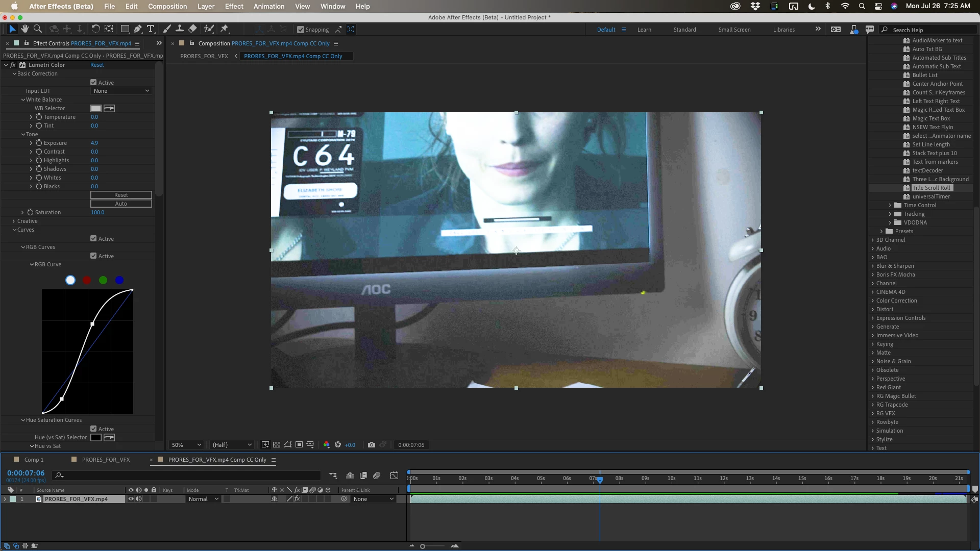Select the Puppet Pin tool

click(224, 29)
